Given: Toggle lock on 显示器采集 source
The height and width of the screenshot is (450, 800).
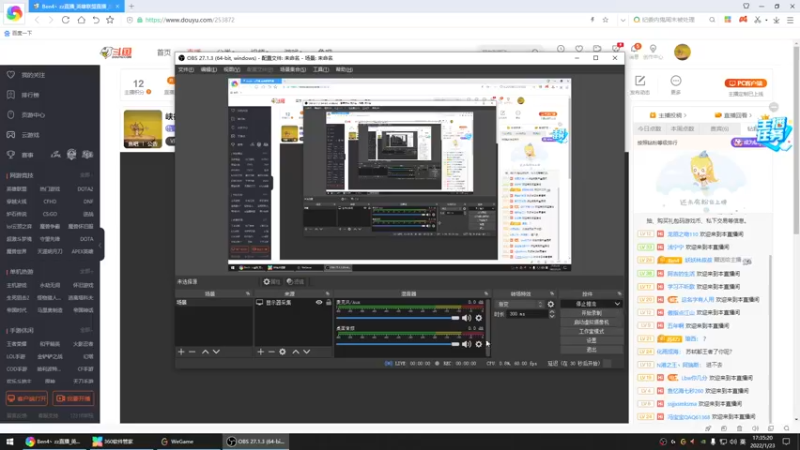Looking at the screenshot, I should [329, 303].
